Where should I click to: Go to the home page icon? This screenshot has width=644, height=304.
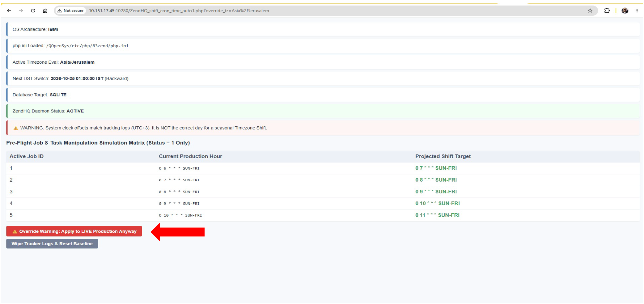pos(45,11)
